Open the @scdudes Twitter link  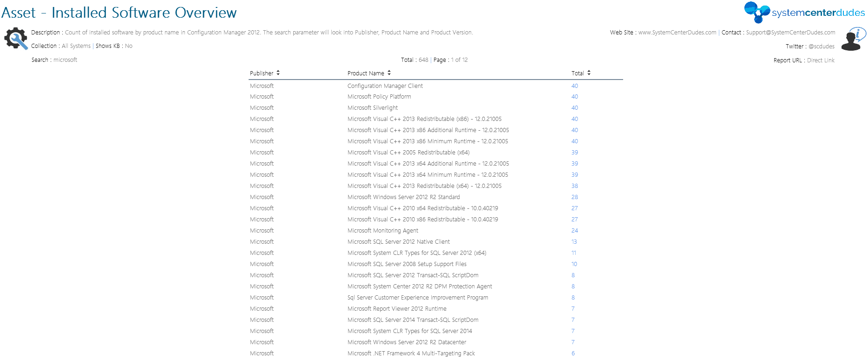pos(821,47)
